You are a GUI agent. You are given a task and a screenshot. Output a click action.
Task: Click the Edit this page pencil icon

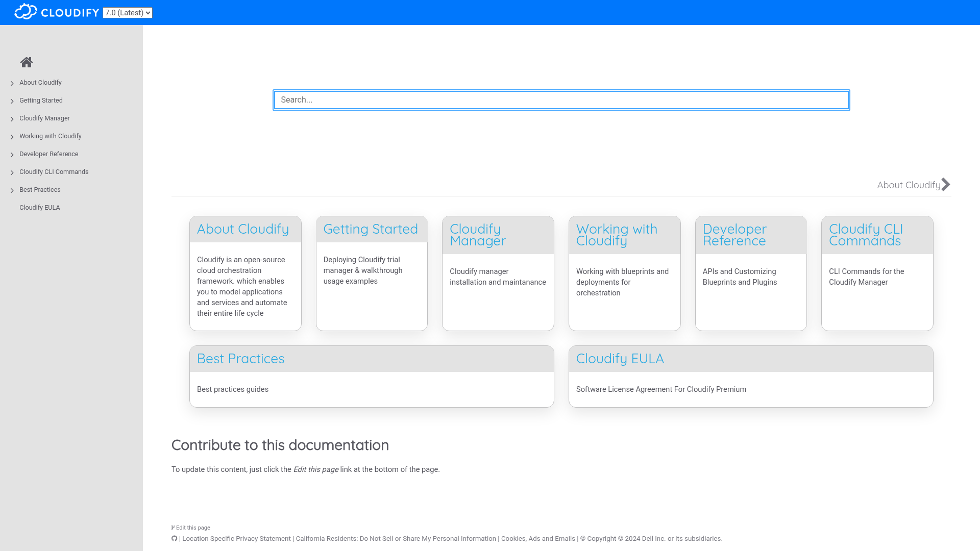coord(173,527)
